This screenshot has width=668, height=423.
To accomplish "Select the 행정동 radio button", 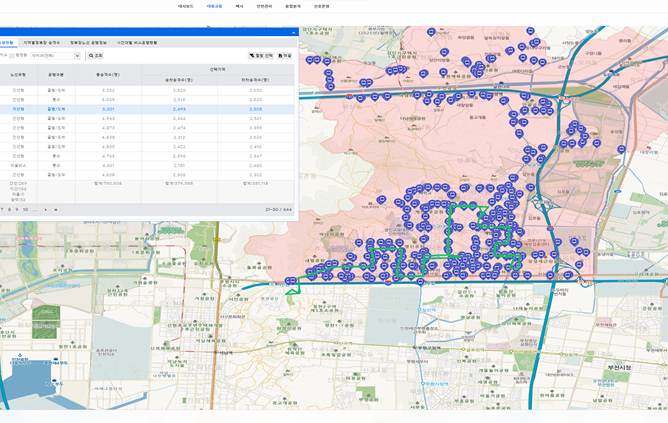I will point(12,56).
